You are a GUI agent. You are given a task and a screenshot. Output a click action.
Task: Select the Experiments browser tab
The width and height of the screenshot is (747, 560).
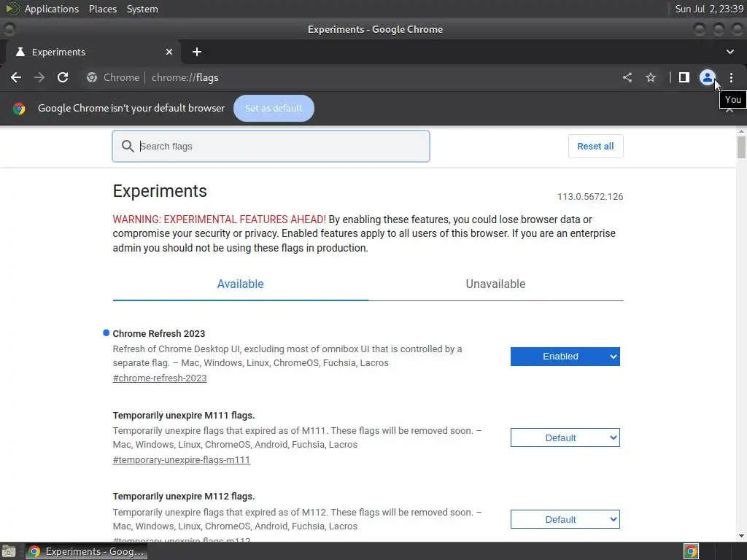tap(93, 52)
